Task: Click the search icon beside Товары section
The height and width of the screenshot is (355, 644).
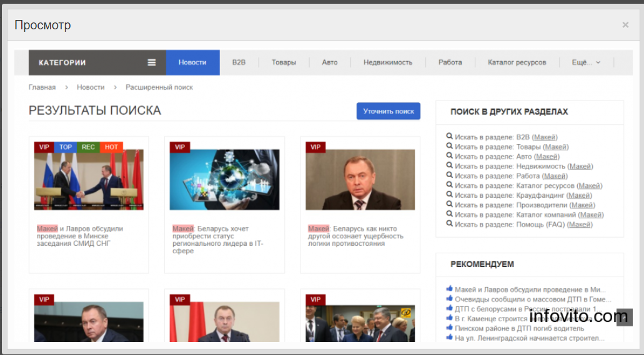Action: pyautogui.click(x=449, y=146)
